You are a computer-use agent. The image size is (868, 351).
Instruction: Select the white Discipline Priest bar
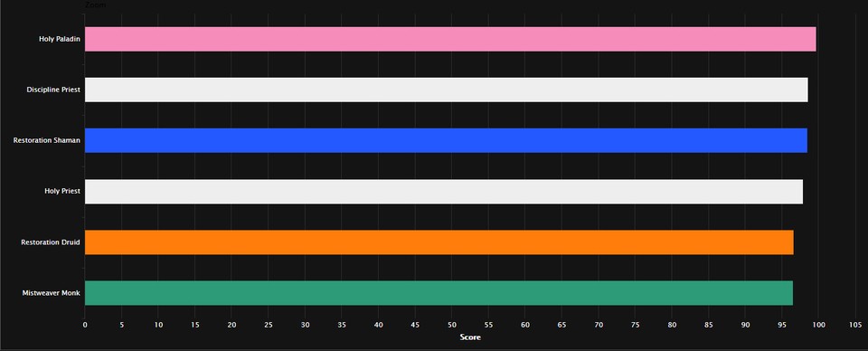[446, 90]
